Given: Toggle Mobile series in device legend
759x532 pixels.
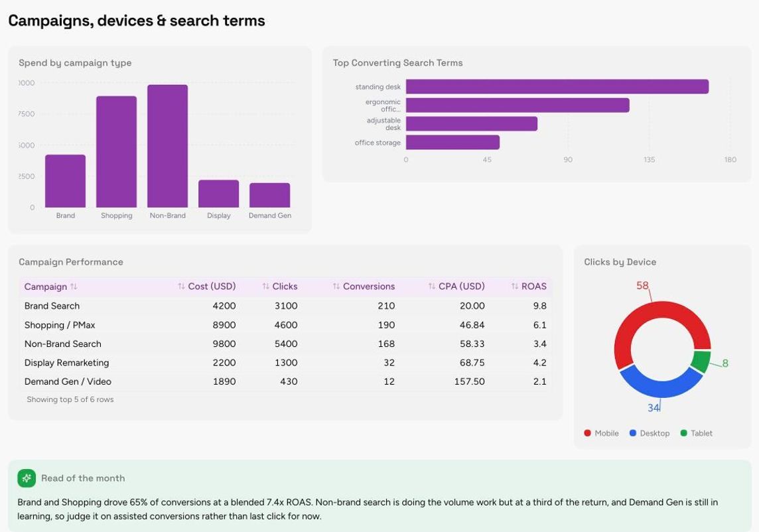Looking at the screenshot, I should [x=601, y=433].
